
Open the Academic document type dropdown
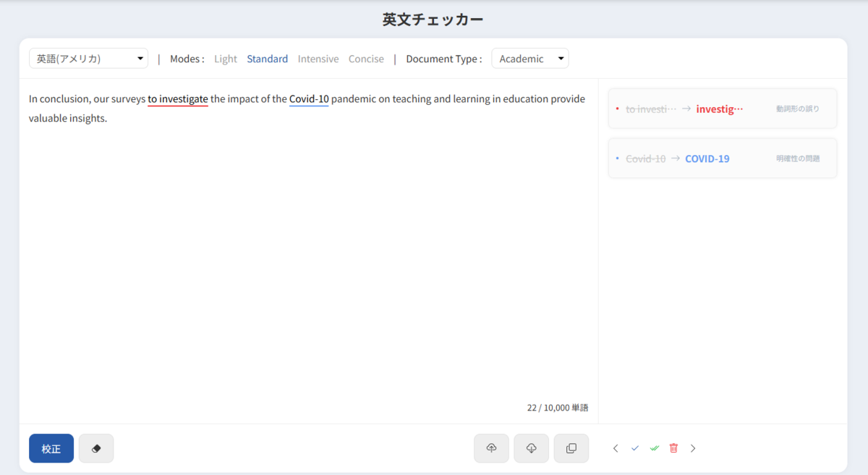[x=530, y=58]
